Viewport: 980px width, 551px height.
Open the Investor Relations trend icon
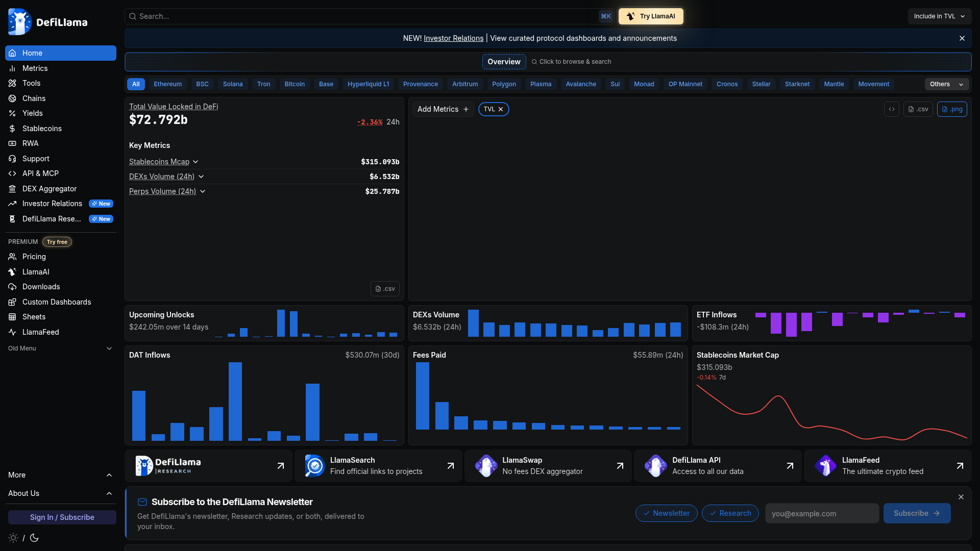[x=12, y=204]
